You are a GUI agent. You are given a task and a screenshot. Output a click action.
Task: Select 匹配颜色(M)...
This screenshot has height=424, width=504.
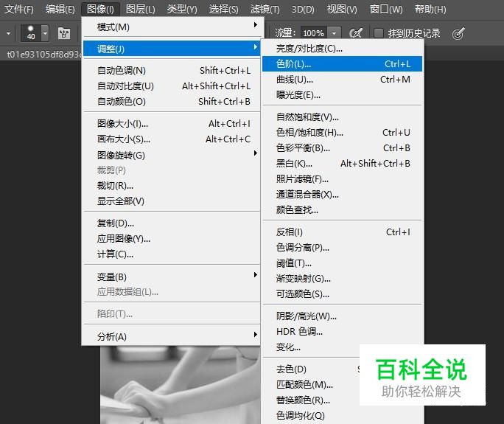click(310, 384)
